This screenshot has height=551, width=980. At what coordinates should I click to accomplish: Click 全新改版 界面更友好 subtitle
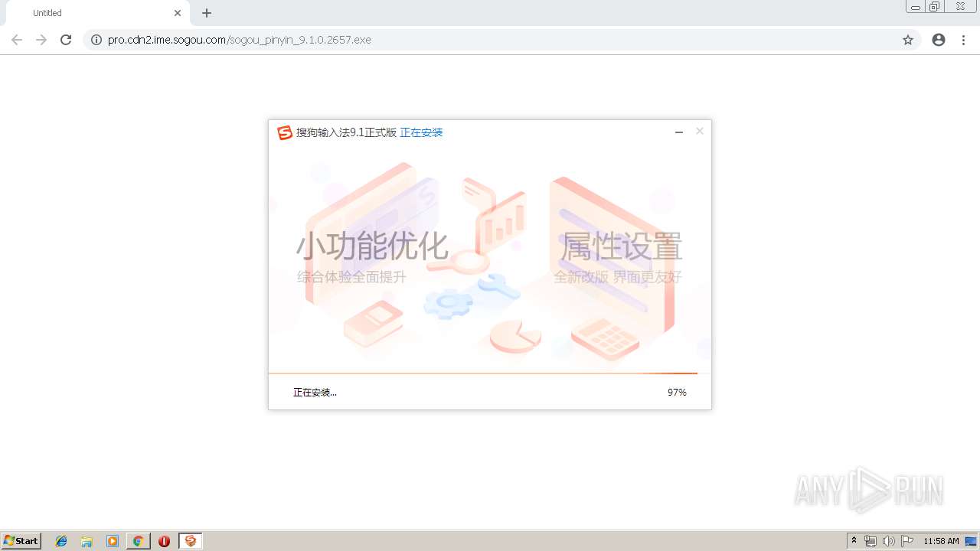click(618, 277)
